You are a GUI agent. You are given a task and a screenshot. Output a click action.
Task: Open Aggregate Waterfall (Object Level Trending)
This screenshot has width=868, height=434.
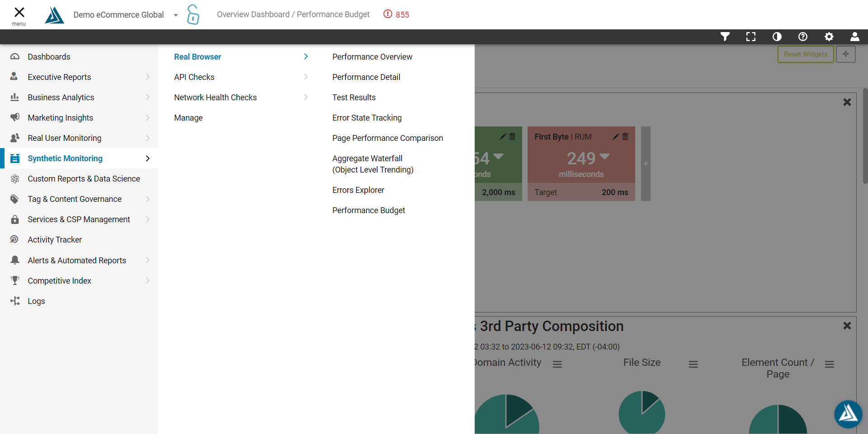pos(373,164)
